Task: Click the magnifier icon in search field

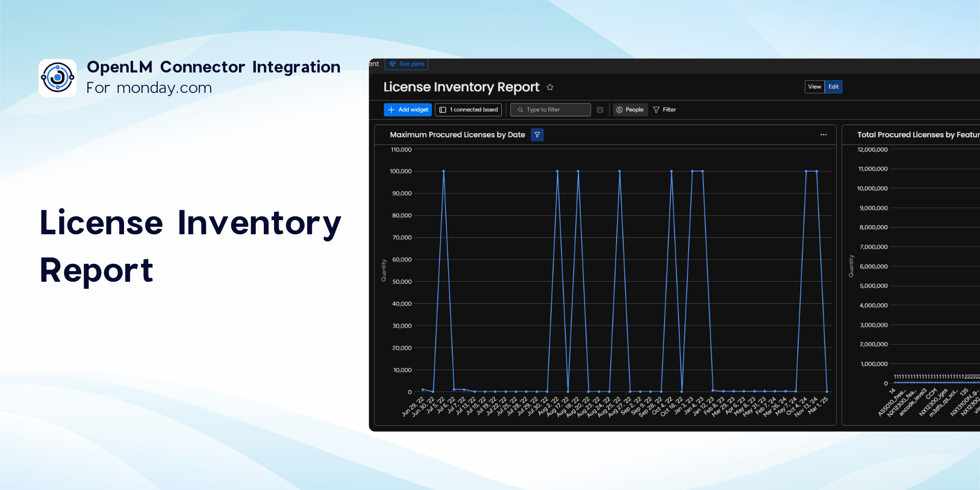Action: pyautogui.click(x=520, y=110)
